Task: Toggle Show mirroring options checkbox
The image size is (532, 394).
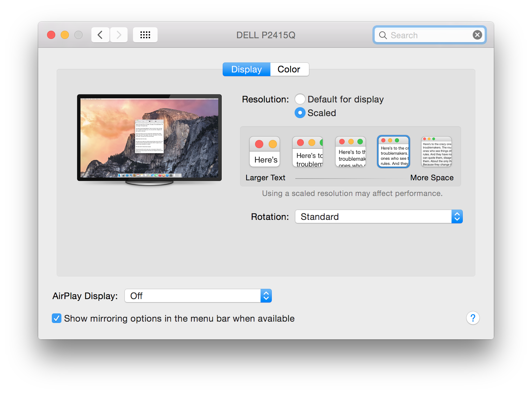Action: 57,318
